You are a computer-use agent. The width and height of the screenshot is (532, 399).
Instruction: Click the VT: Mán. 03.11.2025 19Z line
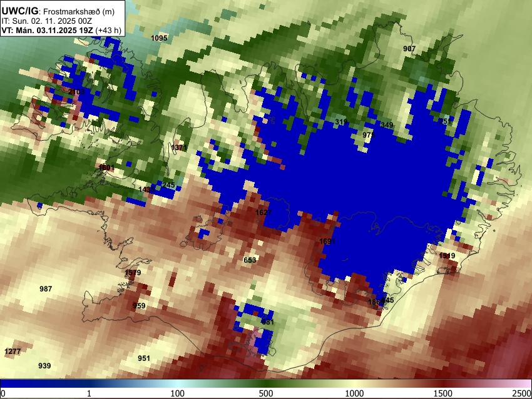61,30
